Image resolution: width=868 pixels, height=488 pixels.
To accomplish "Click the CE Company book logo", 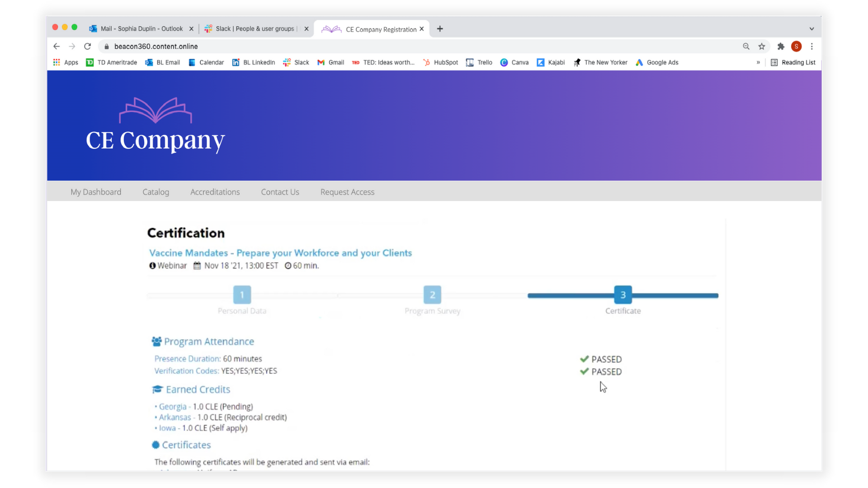I will click(156, 110).
